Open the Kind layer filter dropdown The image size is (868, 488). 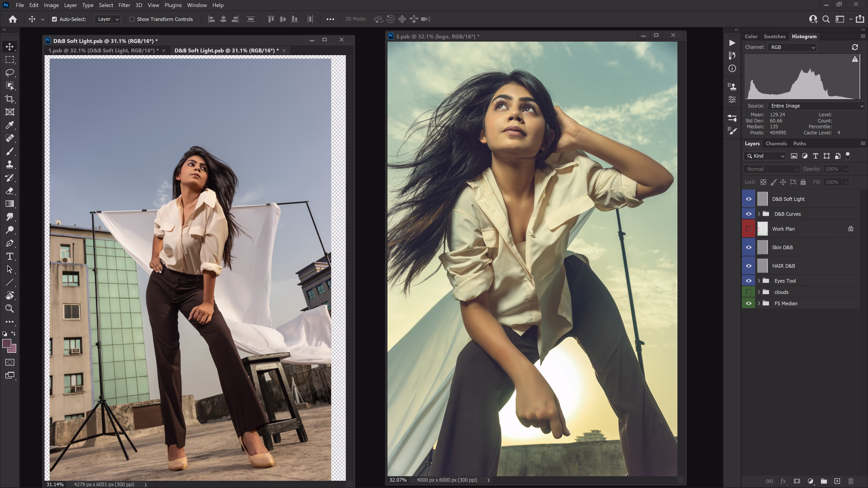point(766,156)
